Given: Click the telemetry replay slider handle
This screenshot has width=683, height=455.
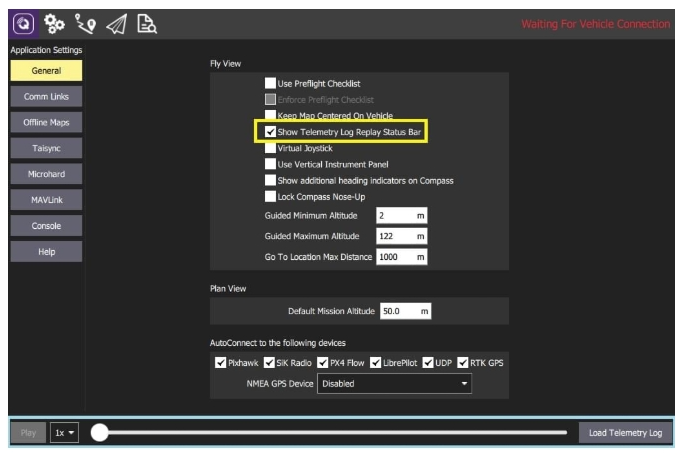Looking at the screenshot, I should point(99,433).
